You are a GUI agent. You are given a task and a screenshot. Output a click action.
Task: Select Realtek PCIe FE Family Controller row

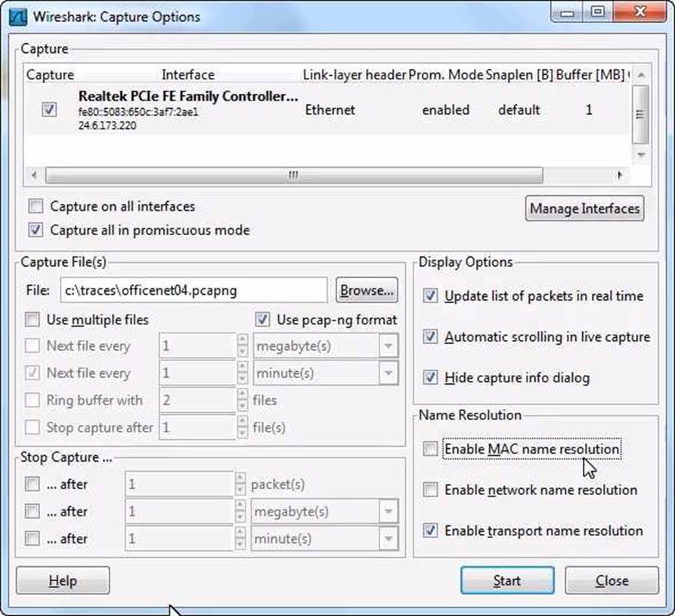(x=327, y=110)
